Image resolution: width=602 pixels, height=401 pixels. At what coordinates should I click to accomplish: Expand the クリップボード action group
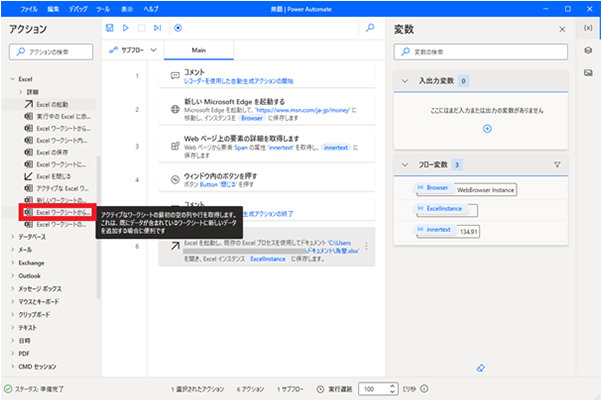(12, 315)
